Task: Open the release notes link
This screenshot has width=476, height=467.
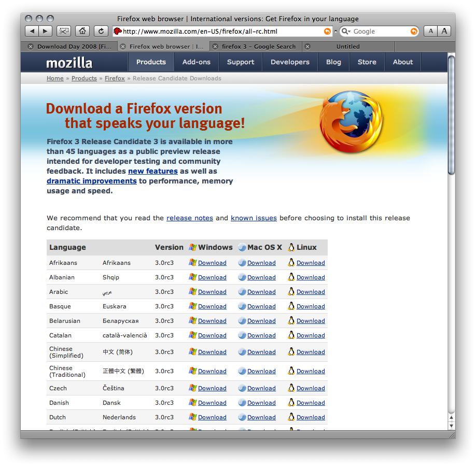Action: [190, 218]
